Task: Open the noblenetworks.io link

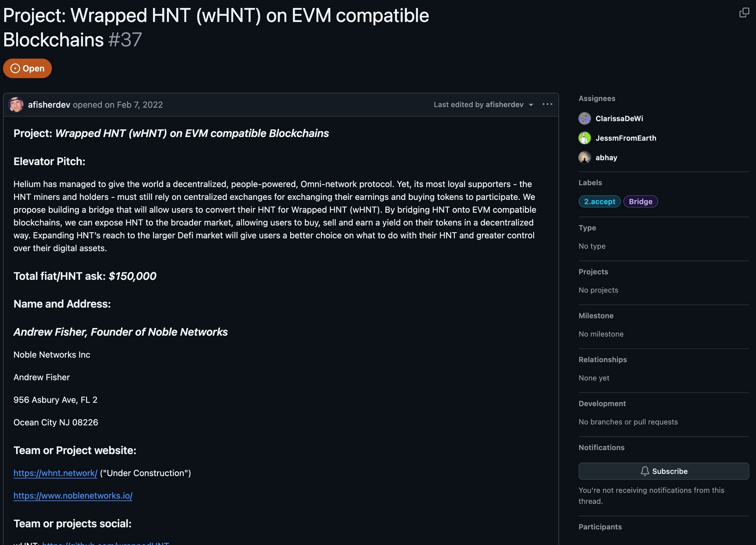Action: pos(73,496)
